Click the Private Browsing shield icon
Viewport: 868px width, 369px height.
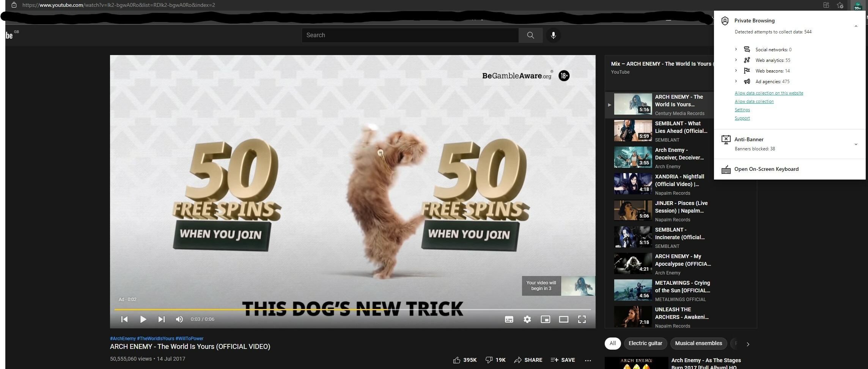click(725, 21)
